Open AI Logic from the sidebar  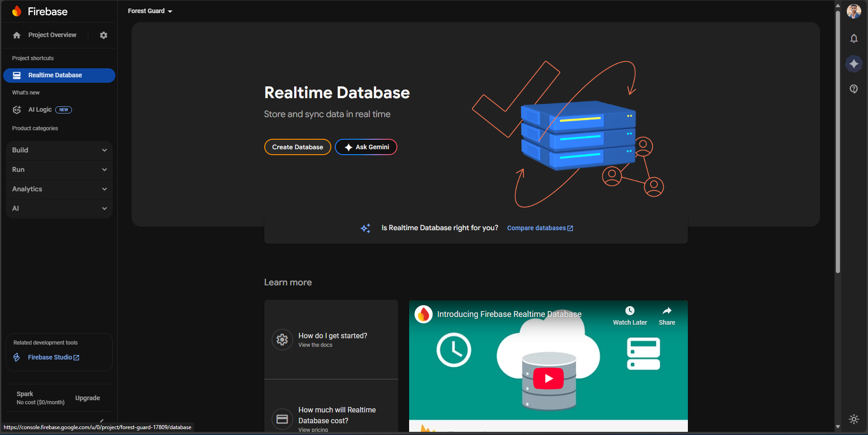pyautogui.click(x=40, y=110)
